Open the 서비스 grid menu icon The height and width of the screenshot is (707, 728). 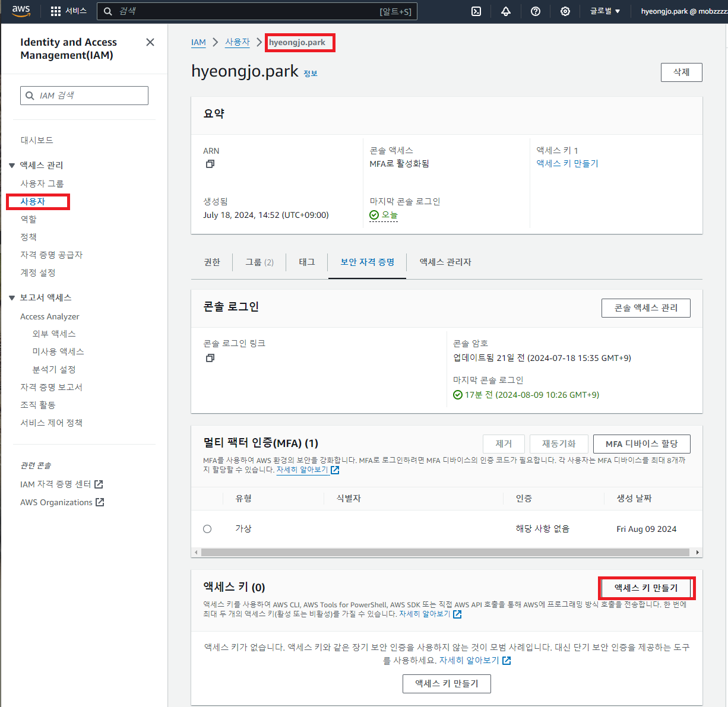pos(56,11)
